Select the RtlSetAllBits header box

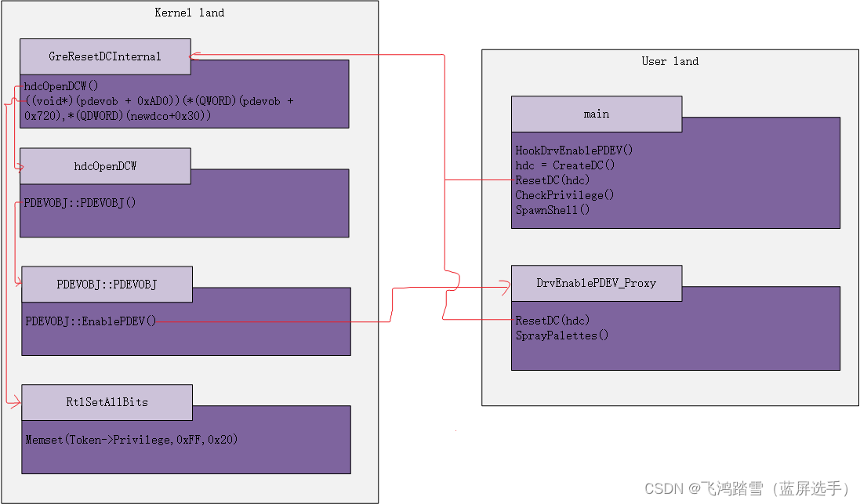tap(107, 402)
